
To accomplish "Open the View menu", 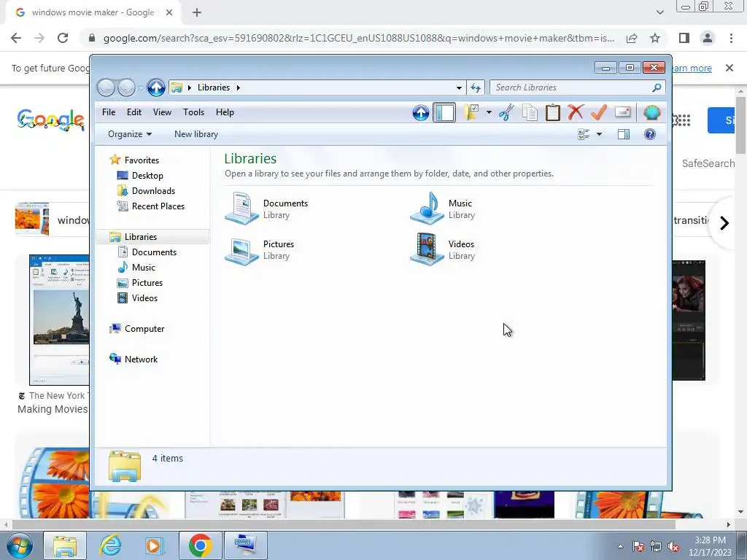I will [x=162, y=112].
